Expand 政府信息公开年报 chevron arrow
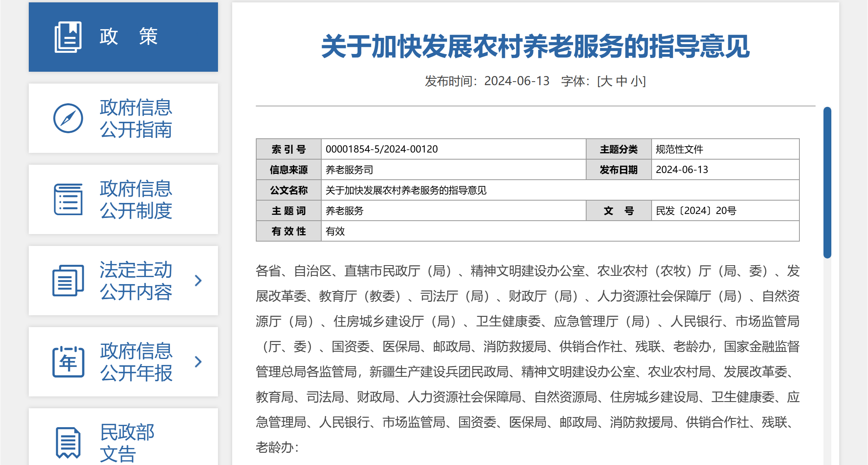868x465 pixels. point(198,362)
